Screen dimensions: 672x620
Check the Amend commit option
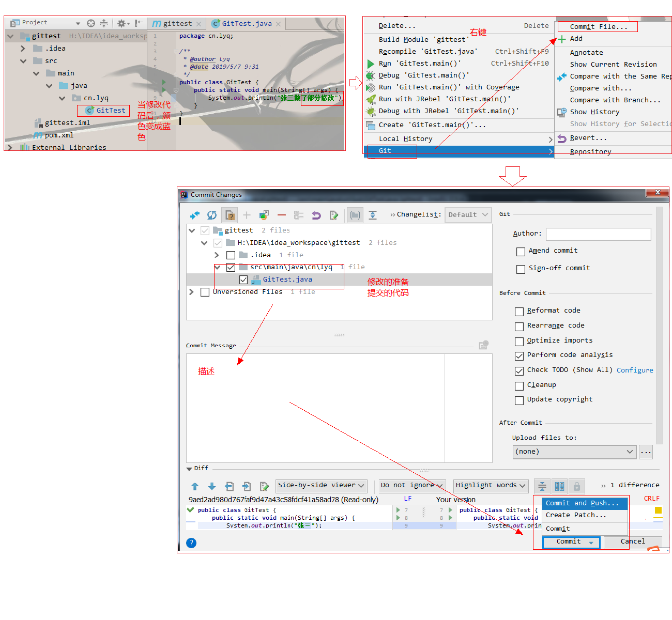pyautogui.click(x=521, y=252)
